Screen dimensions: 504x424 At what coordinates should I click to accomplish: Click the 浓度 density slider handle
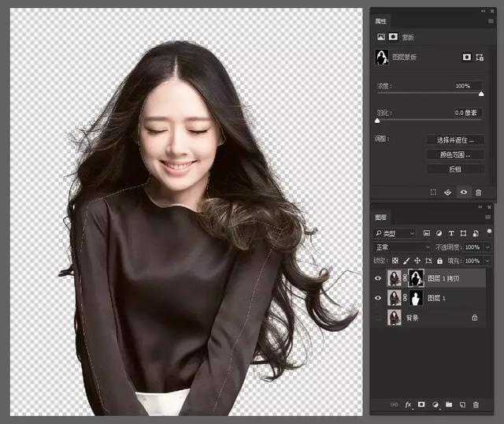pos(481,95)
